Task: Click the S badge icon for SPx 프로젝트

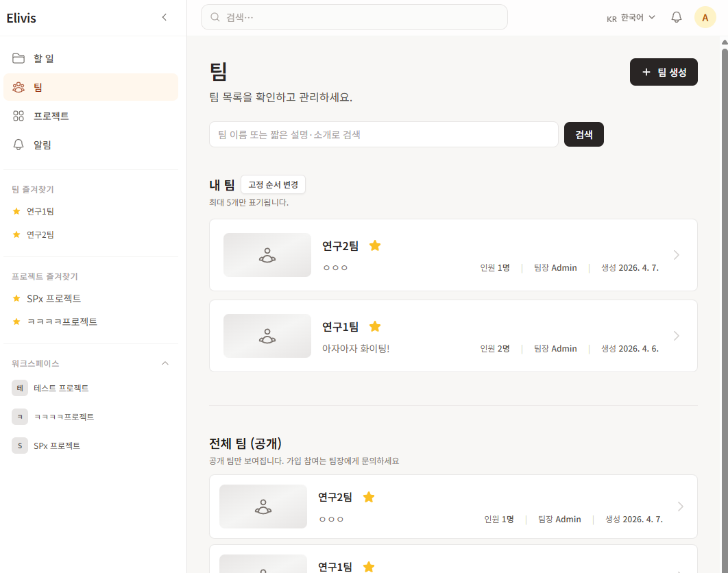Action: pyautogui.click(x=20, y=446)
